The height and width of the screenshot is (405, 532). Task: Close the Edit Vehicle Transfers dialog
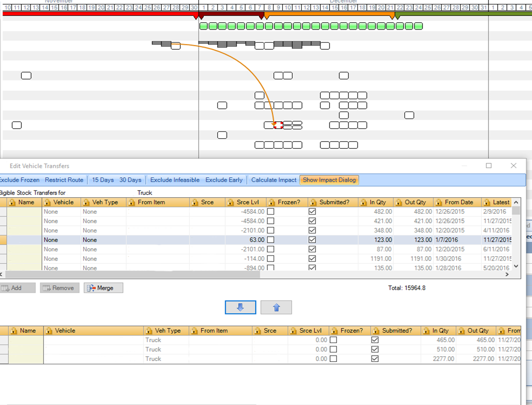pos(513,166)
